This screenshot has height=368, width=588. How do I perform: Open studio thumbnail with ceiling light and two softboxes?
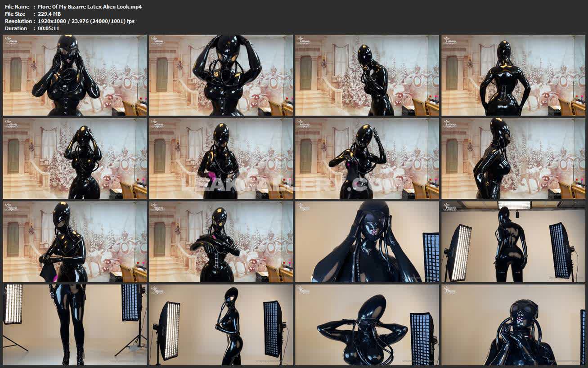pyautogui.click(x=513, y=242)
